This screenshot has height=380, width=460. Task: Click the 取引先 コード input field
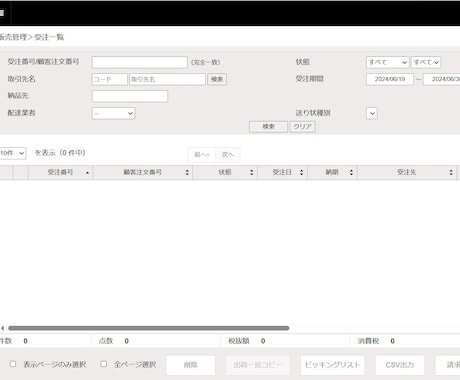(110, 79)
